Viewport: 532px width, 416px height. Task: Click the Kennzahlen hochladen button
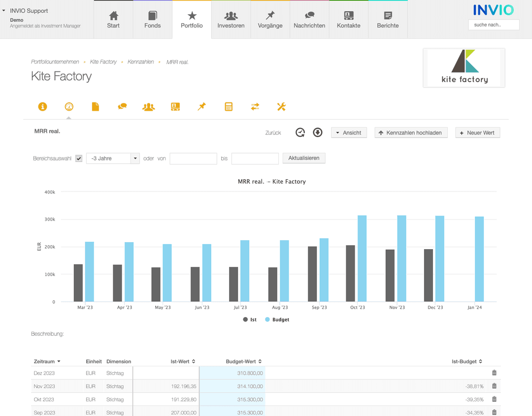[411, 133]
